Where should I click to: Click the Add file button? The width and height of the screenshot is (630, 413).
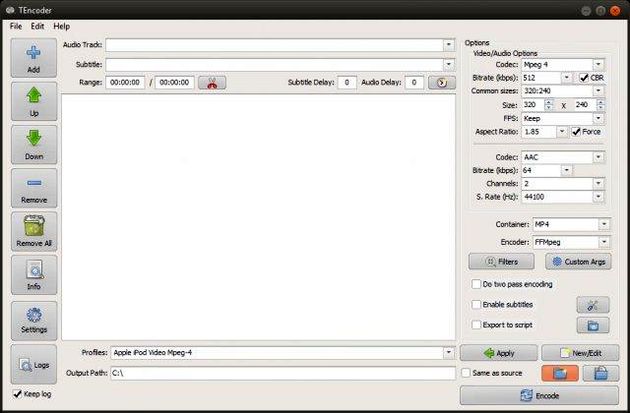(x=34, y=58)
